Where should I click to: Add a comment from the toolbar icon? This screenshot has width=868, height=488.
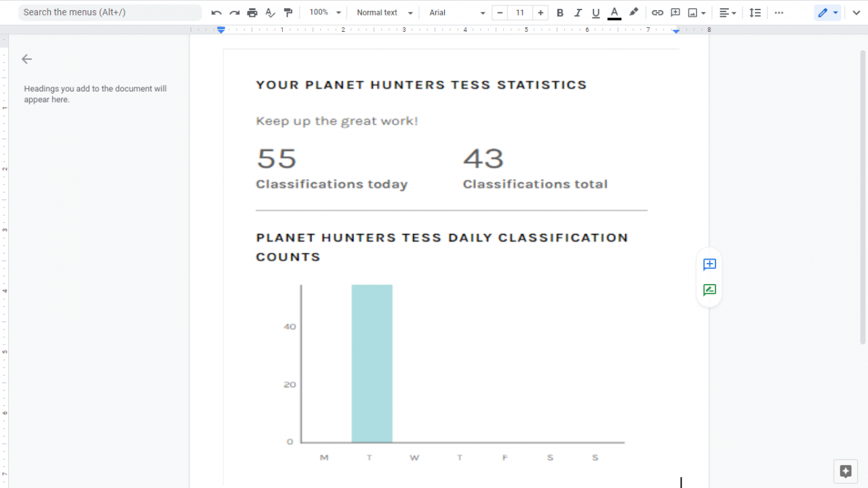(675, 12)
